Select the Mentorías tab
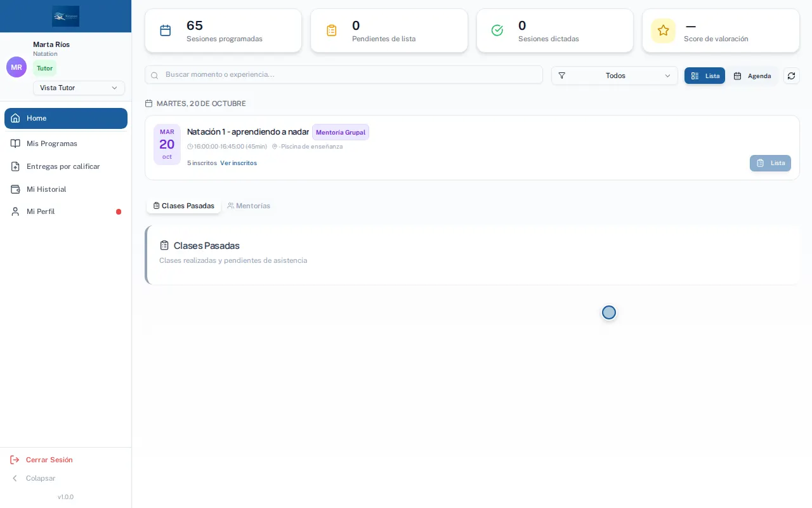This screenshot has height=508, width=812. (249, 206)
